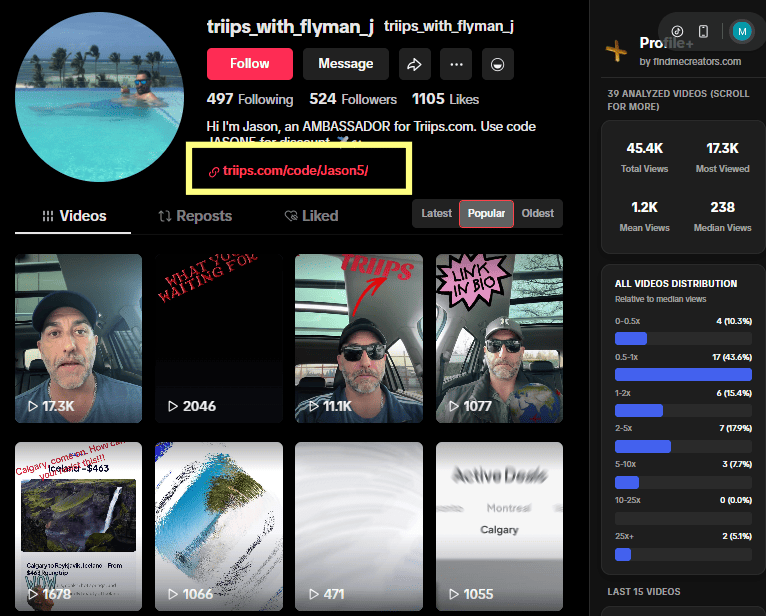Switch to the Reposts tab
The image size is (766, 616).
195,216
